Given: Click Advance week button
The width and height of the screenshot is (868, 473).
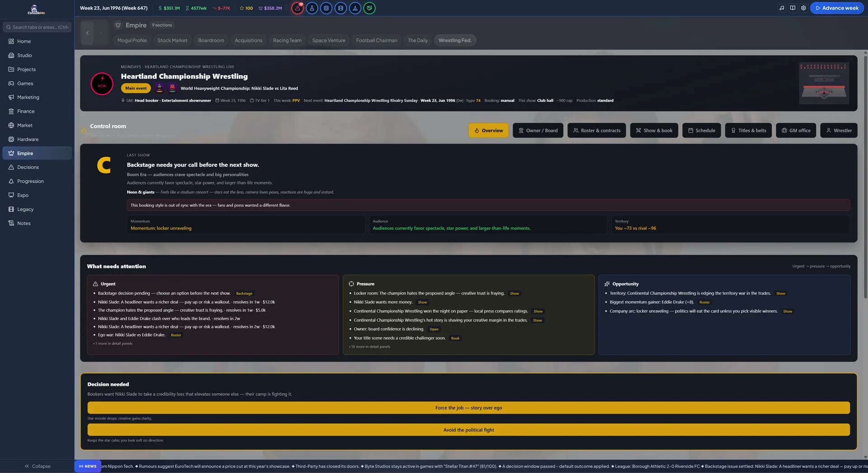Looking at the screenshot, I should [837, 8].
